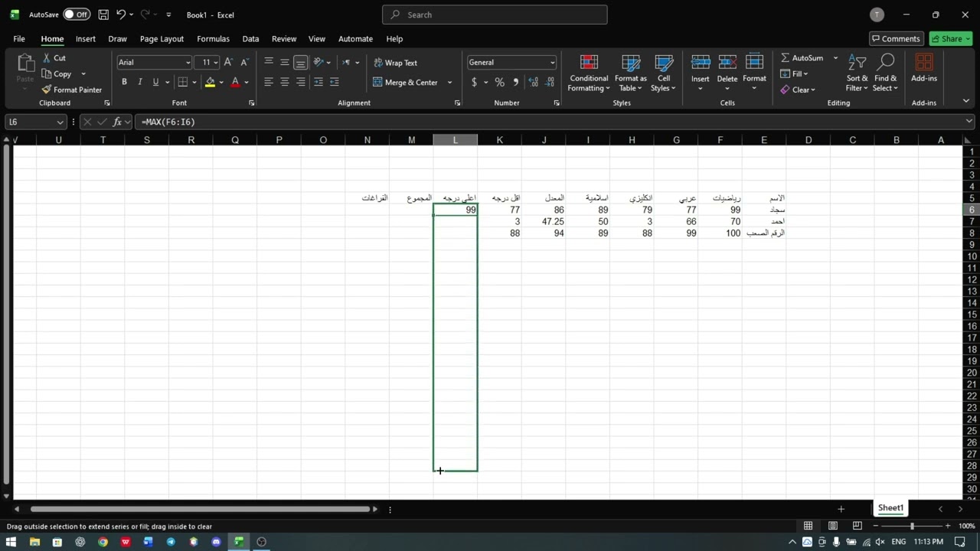
Task: Open Cell Styles gallery
Action: (663, 73)
